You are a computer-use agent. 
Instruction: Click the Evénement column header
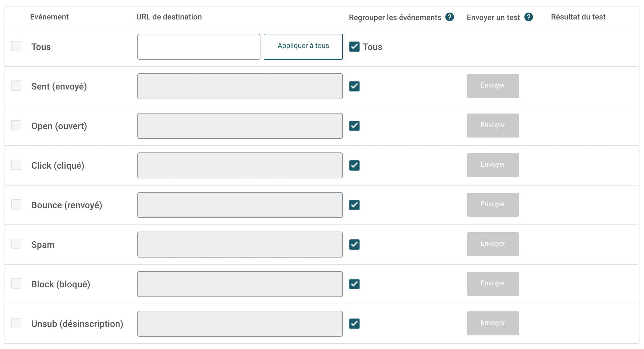49,17
